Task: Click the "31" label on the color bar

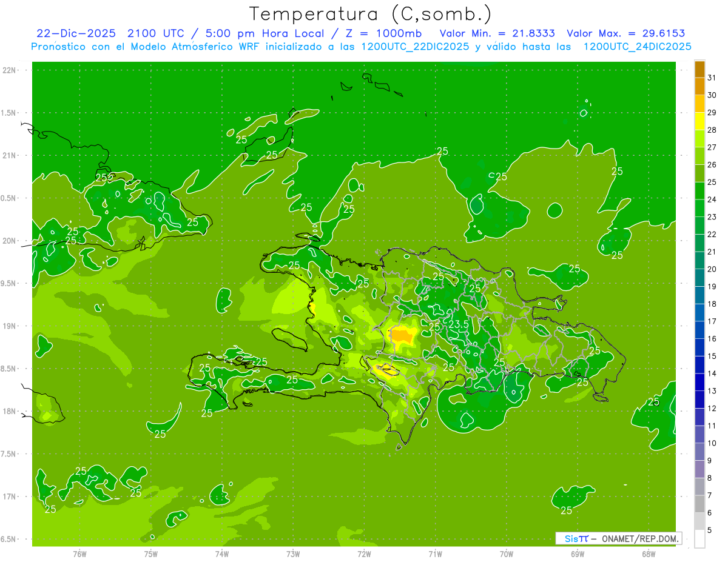Action: pos(712,78)
